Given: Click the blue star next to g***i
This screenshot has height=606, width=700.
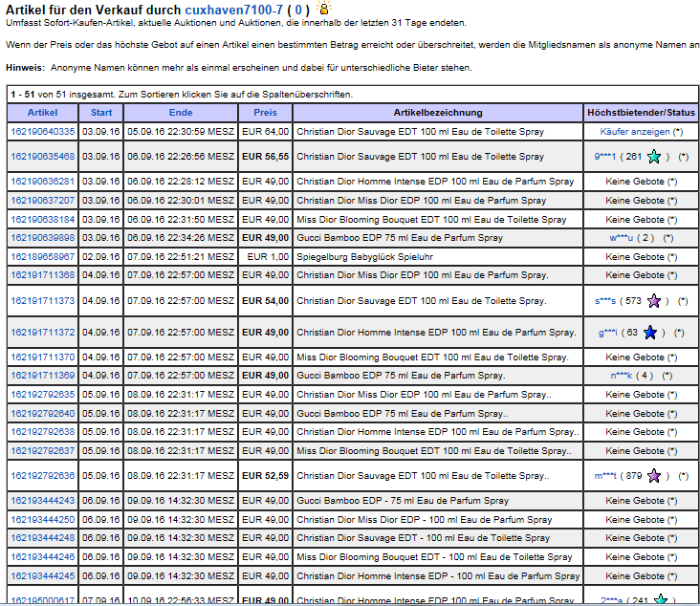Looking at the screenshot, I should pyautogui.click(x=650, y=333).
